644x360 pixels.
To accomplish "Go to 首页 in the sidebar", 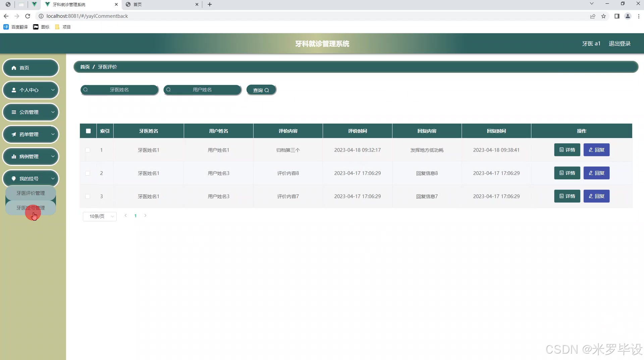I will coord(31,68).
